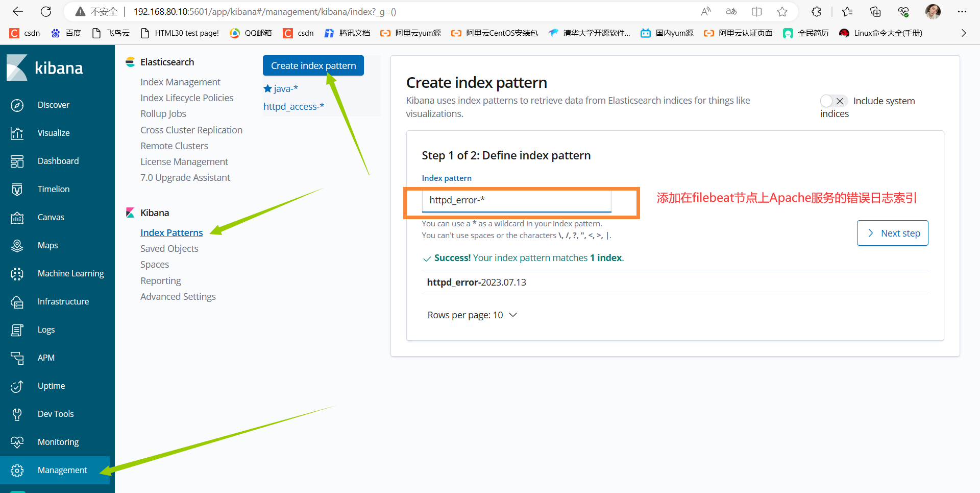Open Discover from the compass icon
Image resolution: width=980 pixels, height=493 pixels.
point(17,105)
